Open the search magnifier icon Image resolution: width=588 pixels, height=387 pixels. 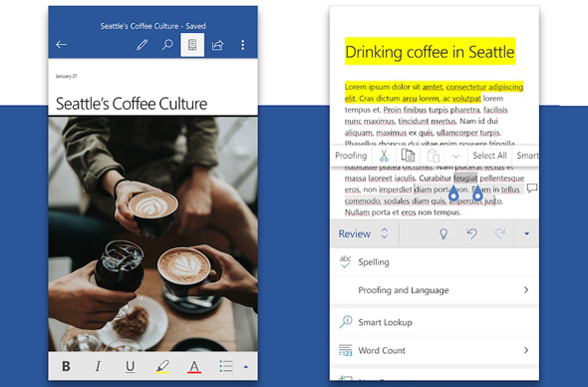pos(167,45)
